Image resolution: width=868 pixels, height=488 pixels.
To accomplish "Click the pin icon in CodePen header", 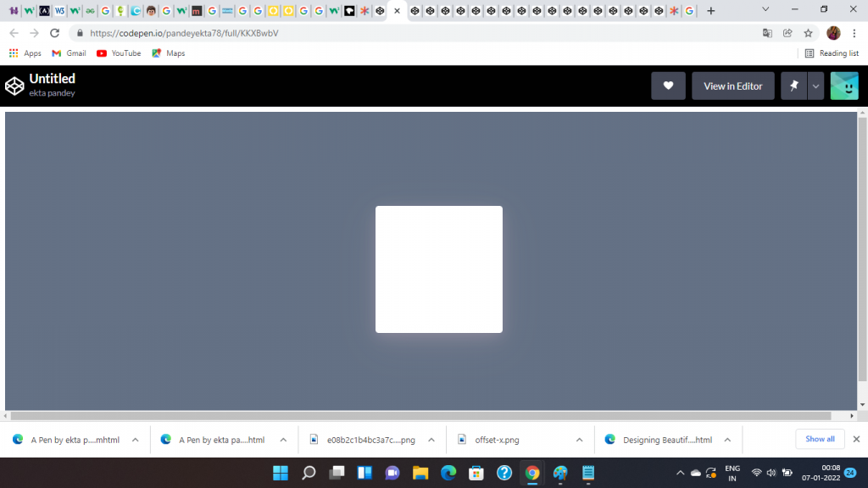I will point(793,86).
